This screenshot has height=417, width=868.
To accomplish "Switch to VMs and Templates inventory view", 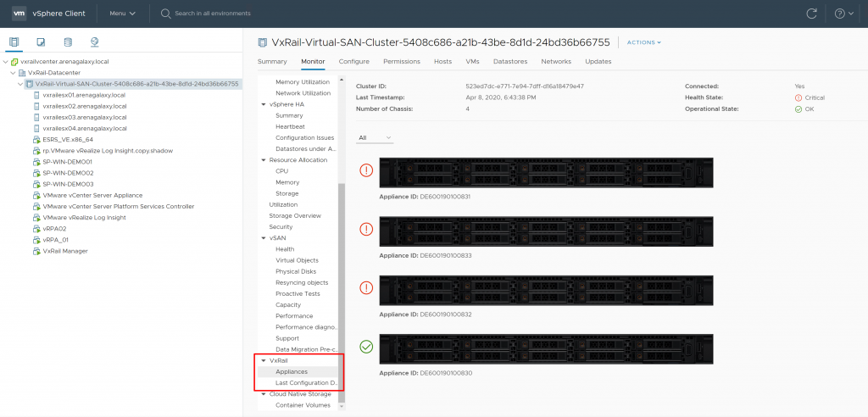I will click(x=41, y=42).
